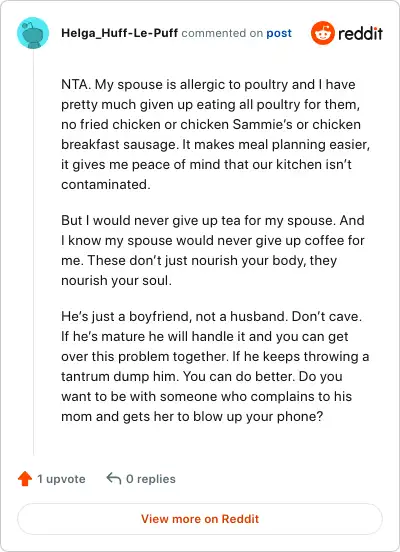Click the "View more on Reddit" button
Viewport: 400px width, 552px height.
pyautogui.click(x=200, y=519)
